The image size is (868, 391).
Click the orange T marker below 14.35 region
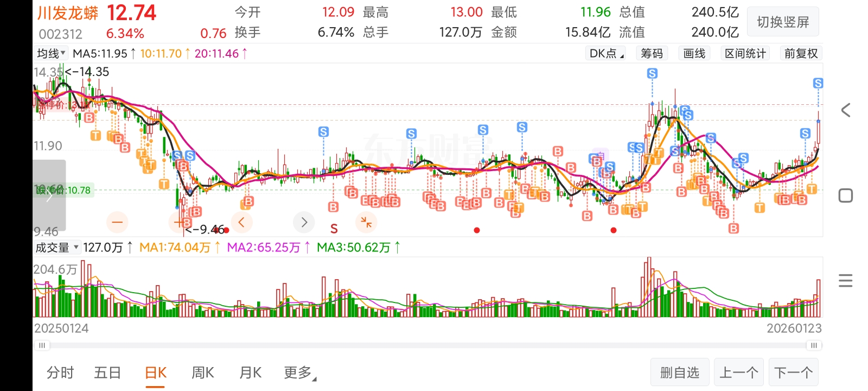(95, 135)
